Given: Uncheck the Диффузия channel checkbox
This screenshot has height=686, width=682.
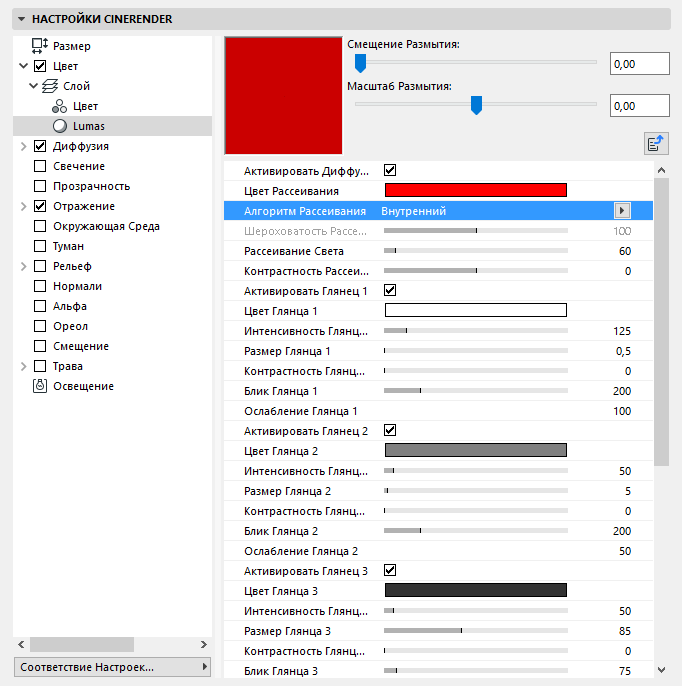Looking at the screenshot, I should point(40,146).
